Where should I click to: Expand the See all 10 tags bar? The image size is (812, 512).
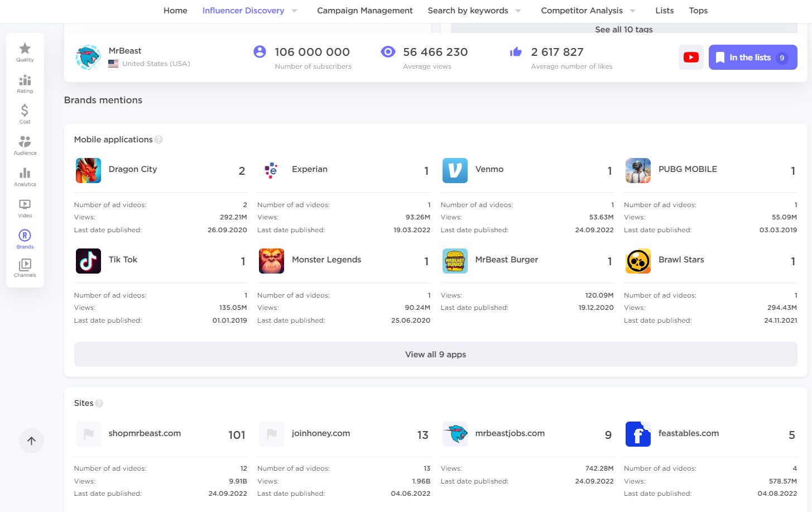(x=623, y=29)
